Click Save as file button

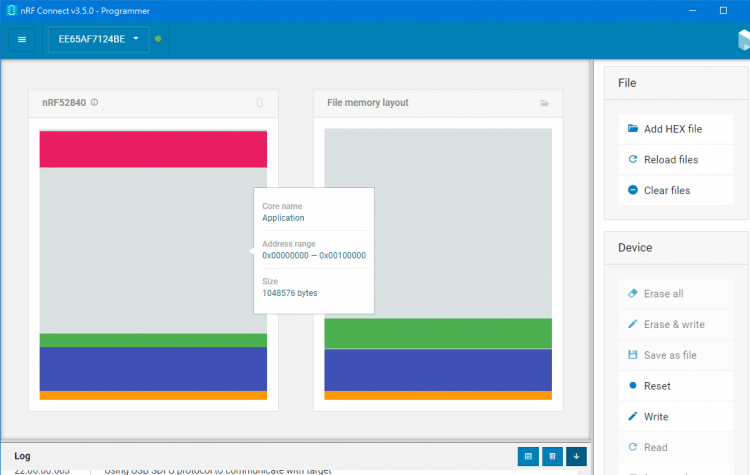[x=676, y=355]
